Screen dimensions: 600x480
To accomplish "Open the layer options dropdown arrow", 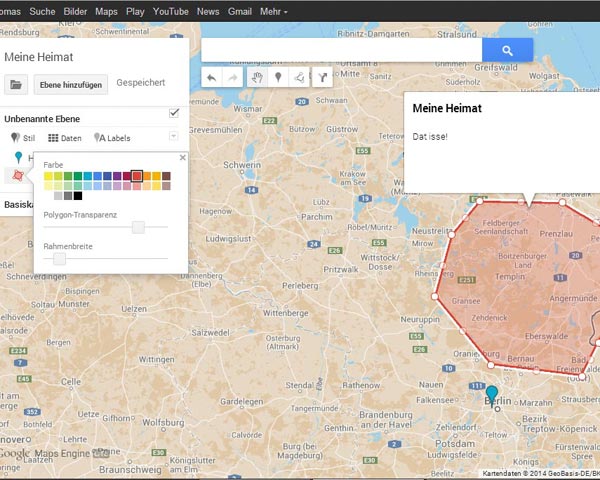I will 173,136.
